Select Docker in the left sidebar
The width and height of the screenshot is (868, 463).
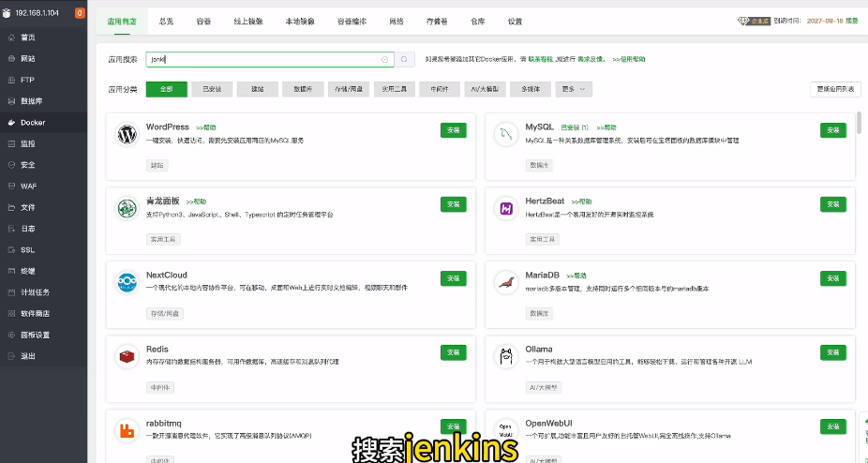tap(43, 123)
